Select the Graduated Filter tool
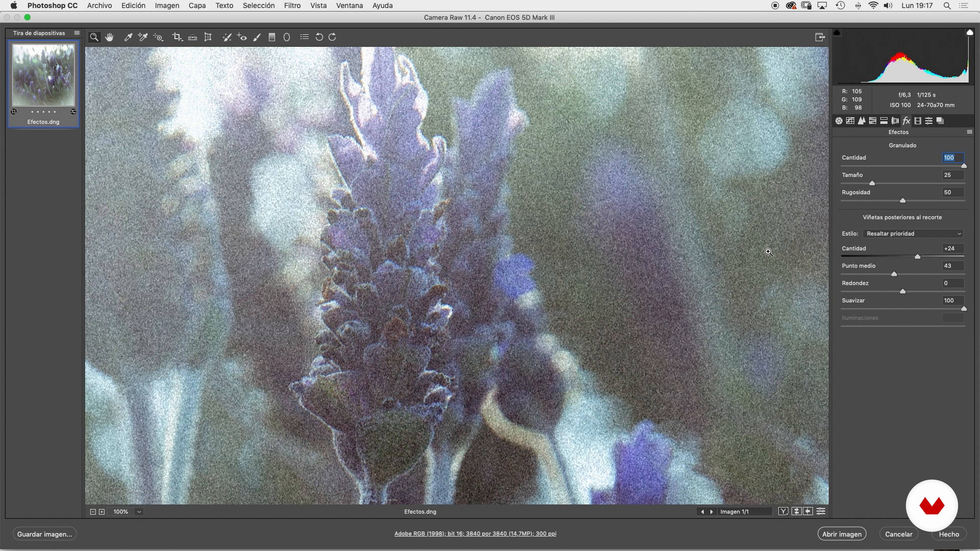This screenshot has width=980, height=551. (272, 37)
